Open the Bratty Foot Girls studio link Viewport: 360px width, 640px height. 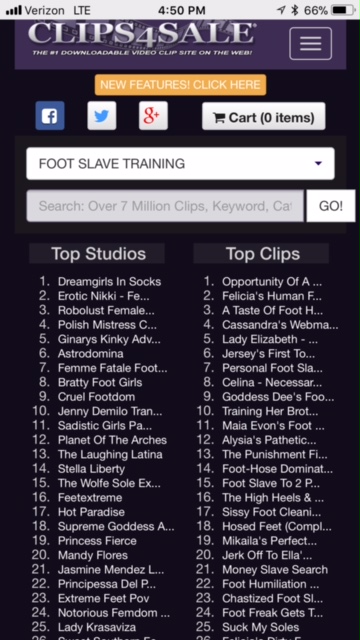pyautogui.click(x=100, y=382)
